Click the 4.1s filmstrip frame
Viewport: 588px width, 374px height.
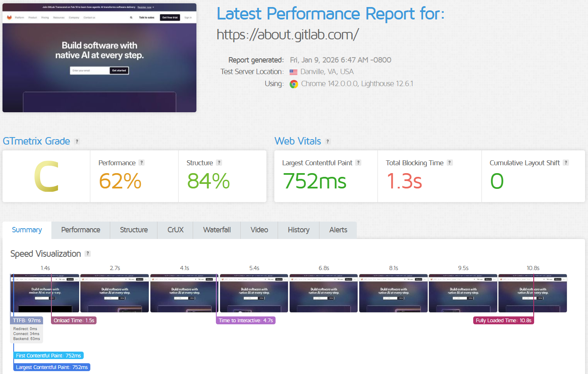[184, 293]
